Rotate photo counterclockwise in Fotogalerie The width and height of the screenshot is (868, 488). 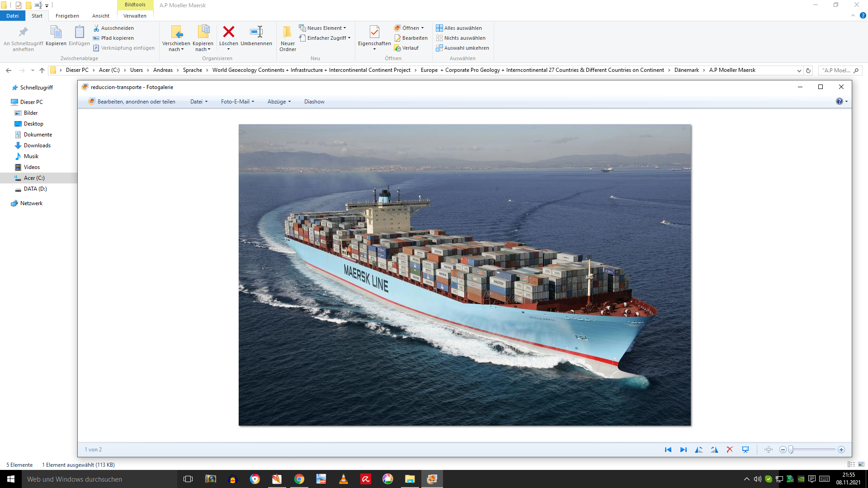pyautogui.click(x=699, y=450)
